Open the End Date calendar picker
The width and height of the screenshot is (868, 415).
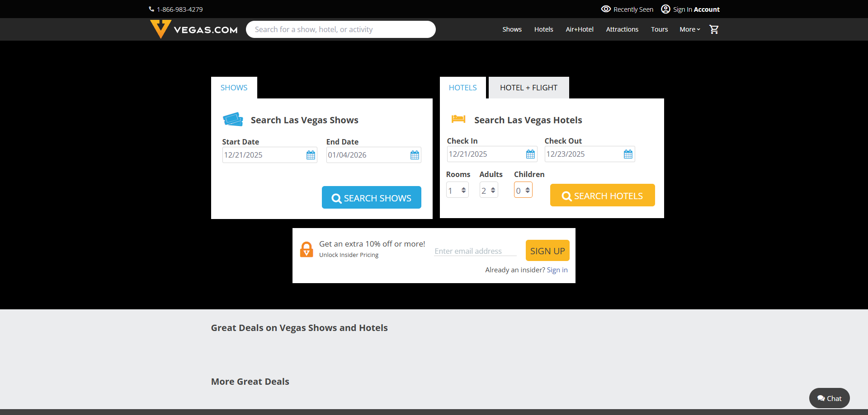coord(415,155)
